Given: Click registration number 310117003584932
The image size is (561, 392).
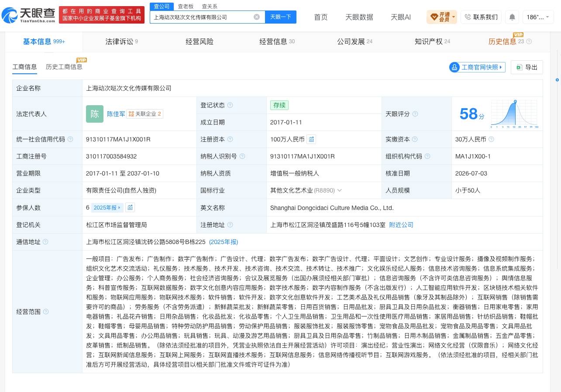Looking at the screenshot, I should (x=111, y=156).
